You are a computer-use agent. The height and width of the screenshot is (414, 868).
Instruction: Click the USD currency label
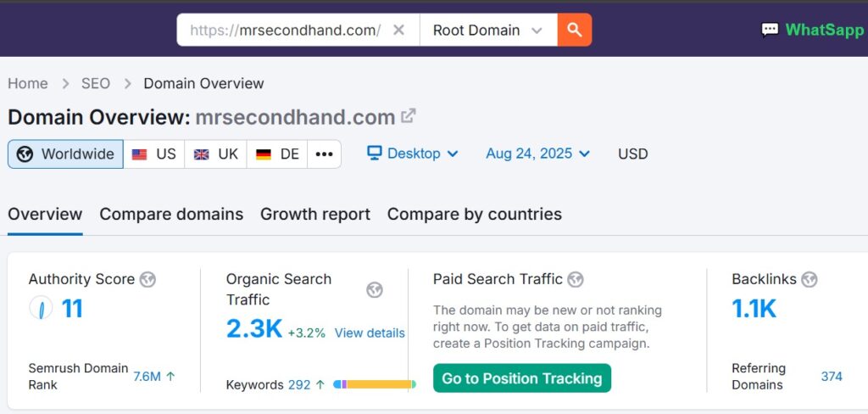632,154
